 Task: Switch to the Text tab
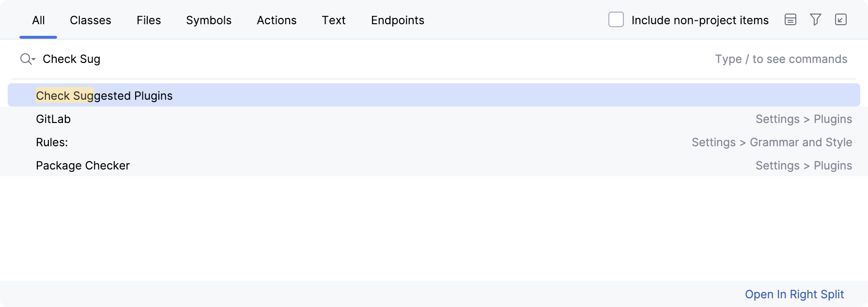coord(333,20)
